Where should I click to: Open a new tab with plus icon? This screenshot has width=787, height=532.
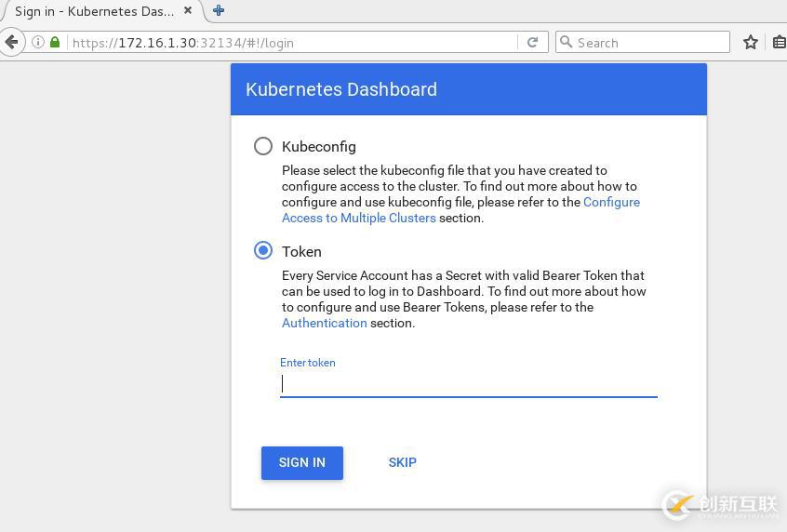click(x=219, y=10)
